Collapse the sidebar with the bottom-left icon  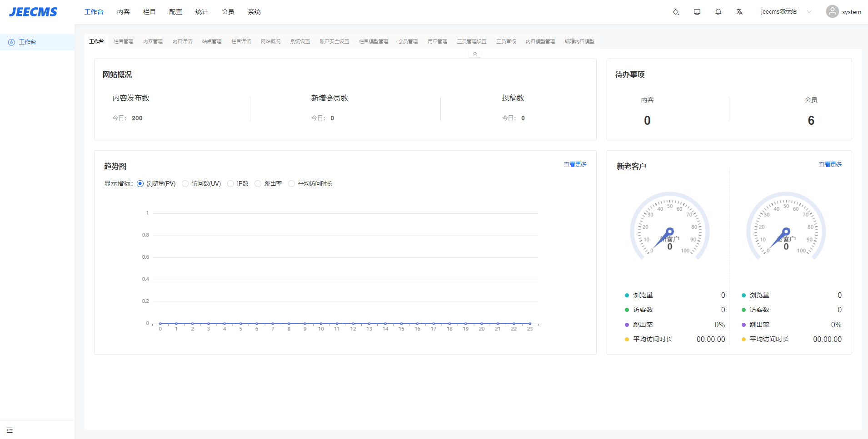pos(10,430)
